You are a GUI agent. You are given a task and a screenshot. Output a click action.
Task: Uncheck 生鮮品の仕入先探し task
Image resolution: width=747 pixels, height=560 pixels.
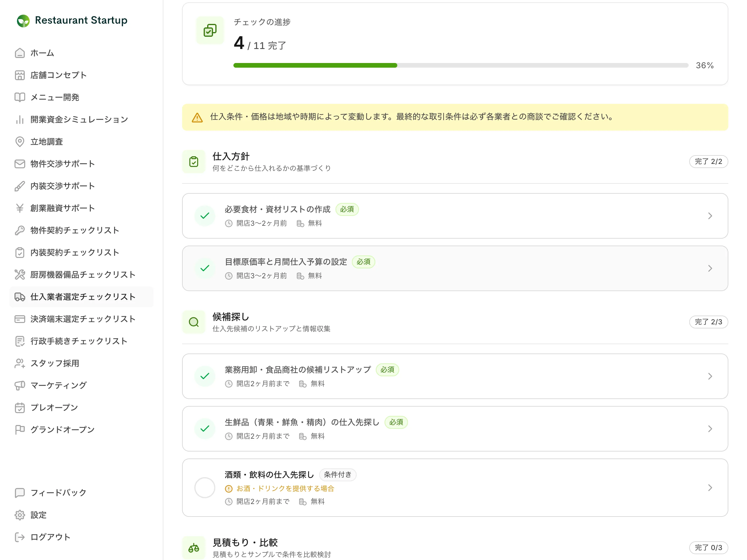(205, 429)
